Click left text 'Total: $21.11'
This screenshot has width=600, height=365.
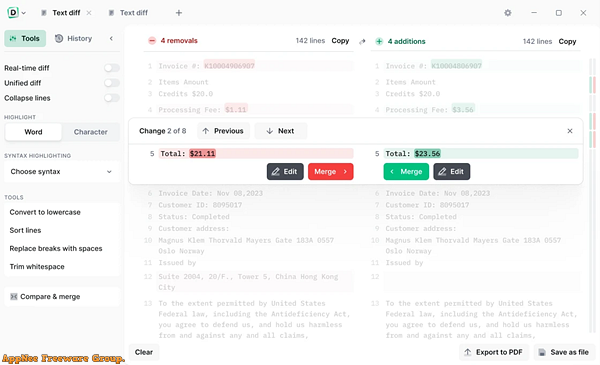tap(188, 154)
